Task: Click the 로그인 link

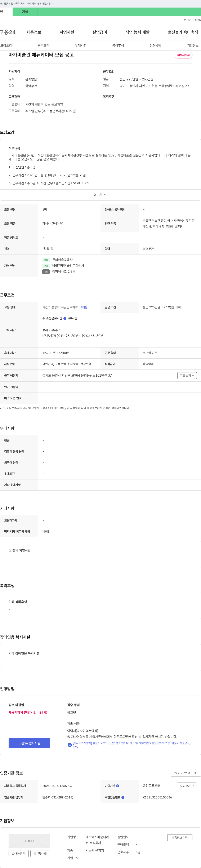Action: (x=188, y=20)
